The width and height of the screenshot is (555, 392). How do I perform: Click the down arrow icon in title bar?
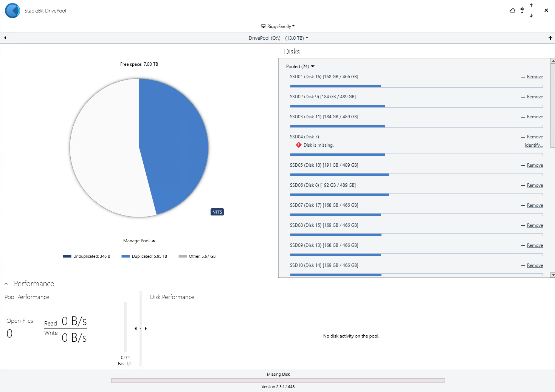coord(531,15)
